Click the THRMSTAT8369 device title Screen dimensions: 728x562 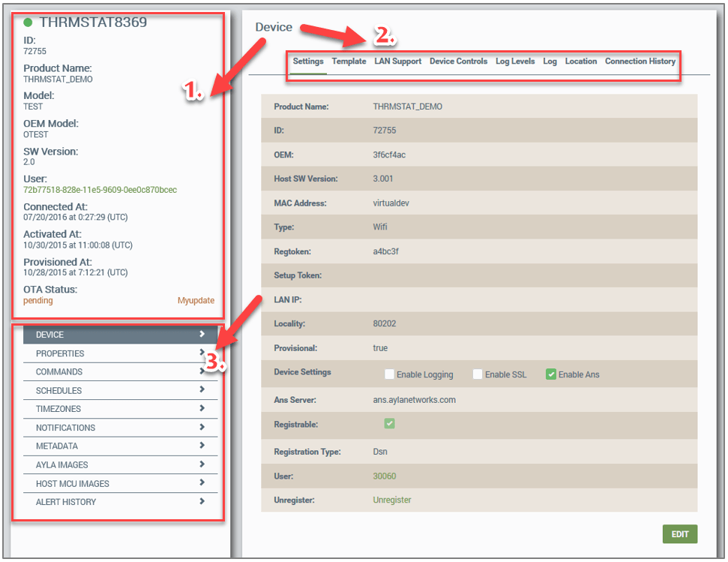pos(93,22)
